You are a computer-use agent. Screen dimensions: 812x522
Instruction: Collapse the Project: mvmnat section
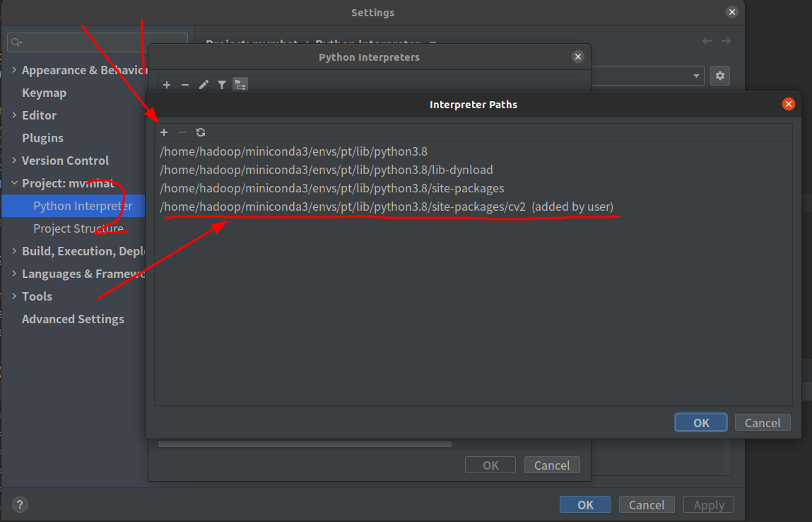(x=14, y=183)
